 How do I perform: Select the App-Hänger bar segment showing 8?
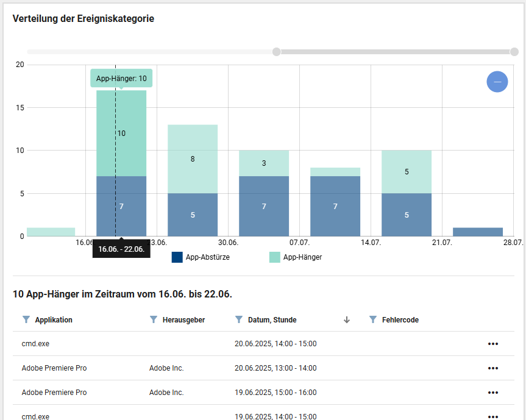pos(193,158)
